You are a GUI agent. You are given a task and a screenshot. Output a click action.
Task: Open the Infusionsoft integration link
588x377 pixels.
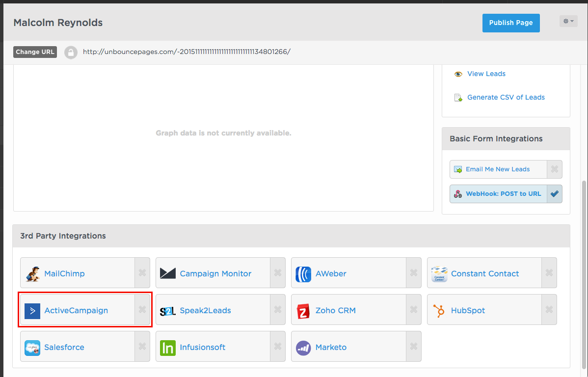(x=203, y=348)
